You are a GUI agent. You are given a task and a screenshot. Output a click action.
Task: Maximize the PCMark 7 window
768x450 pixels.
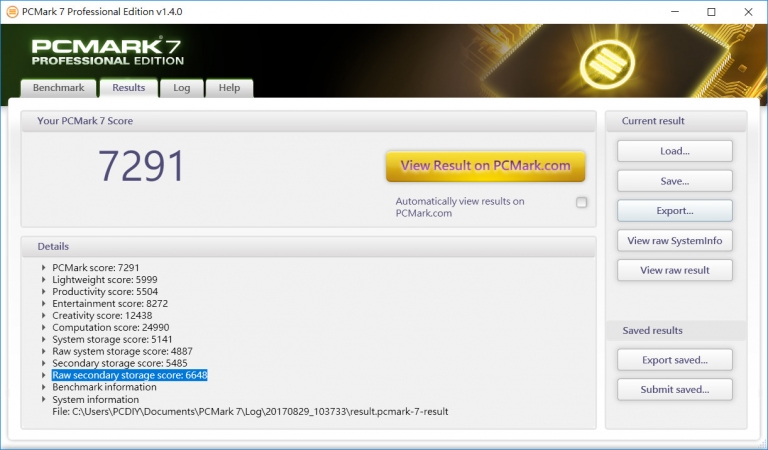[711, 12]
